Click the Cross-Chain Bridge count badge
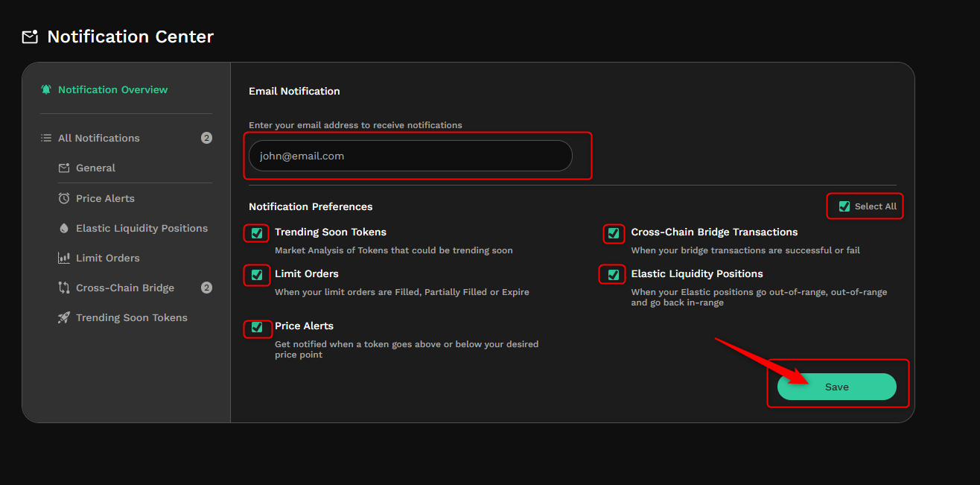980x485 pixels. click(x=206, y=288)
